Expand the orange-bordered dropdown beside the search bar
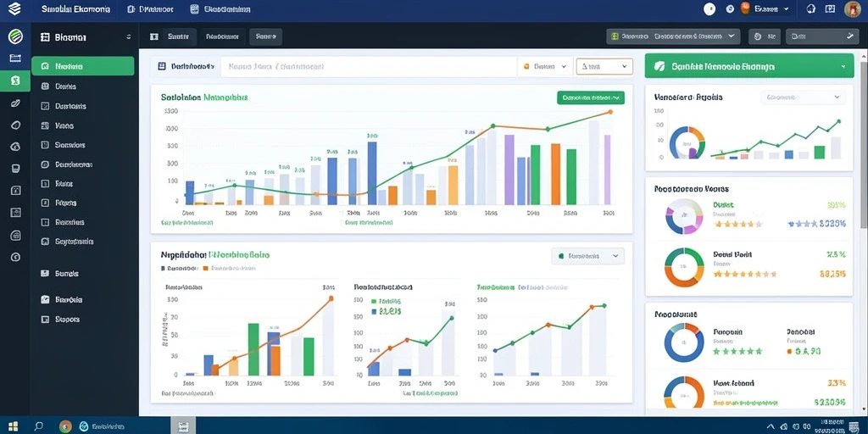 [604, 66]
